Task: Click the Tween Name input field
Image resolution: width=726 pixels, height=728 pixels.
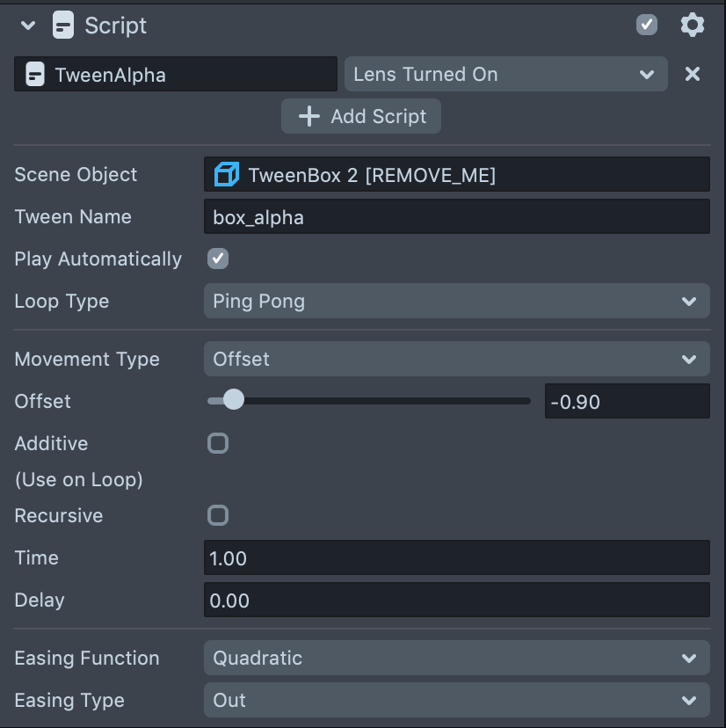Action: (x=456, y=217)
